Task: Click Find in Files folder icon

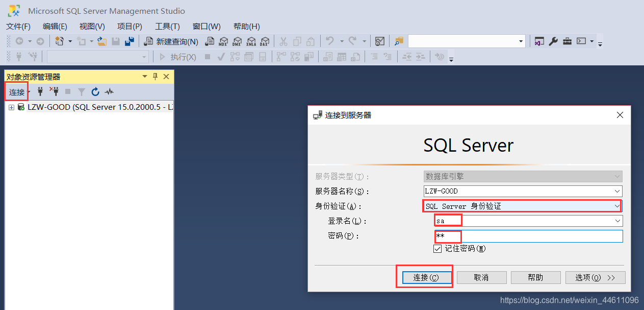Action: point(399,41)
